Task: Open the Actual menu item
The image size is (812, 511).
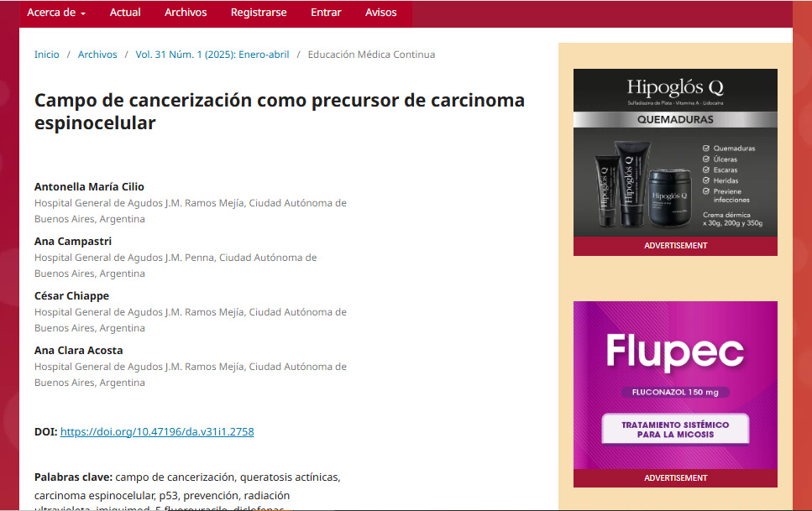Action: pos(125,13)
